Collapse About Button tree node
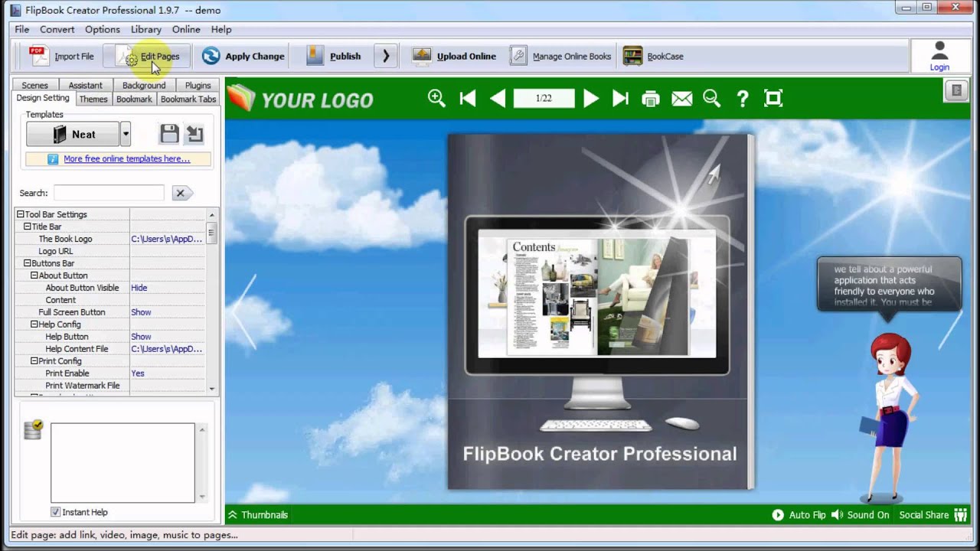This screenshot has height=551, width=980. pyautogui.click(x=34, y=275)
